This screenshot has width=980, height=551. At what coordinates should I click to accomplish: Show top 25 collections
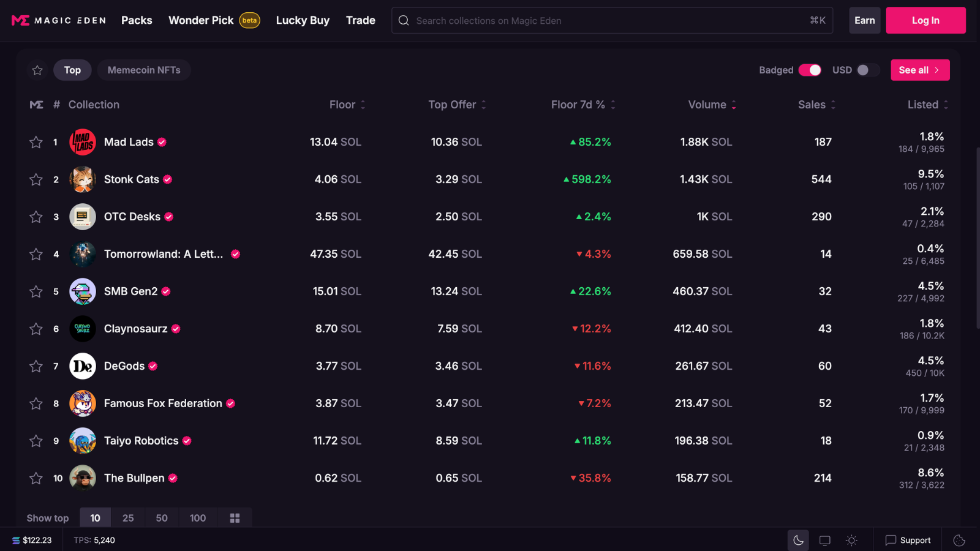point(128,518)
